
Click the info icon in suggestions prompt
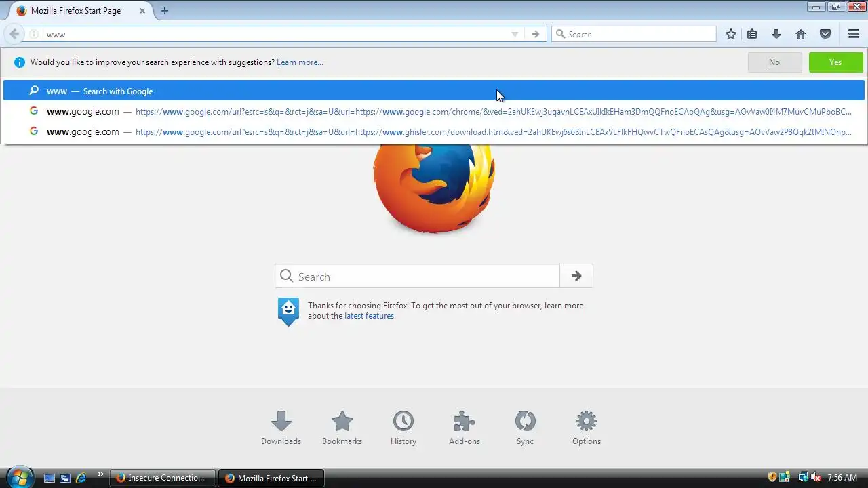pos(19,62)
